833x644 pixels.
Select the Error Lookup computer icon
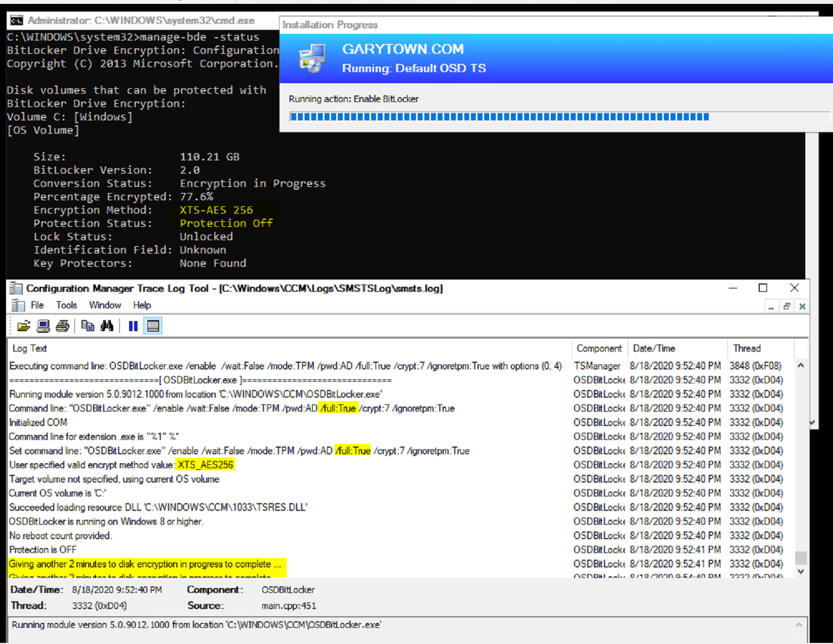coord(43,326)
